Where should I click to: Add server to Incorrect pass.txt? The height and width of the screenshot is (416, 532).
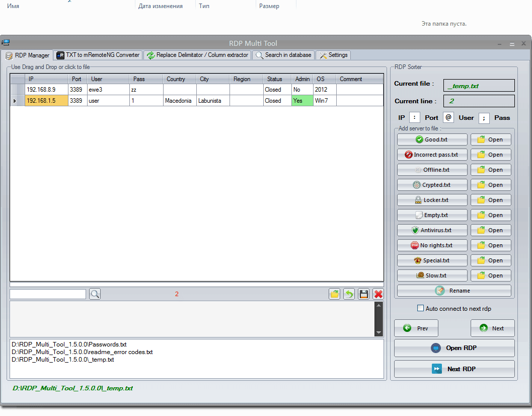click(x=432, y=155)
